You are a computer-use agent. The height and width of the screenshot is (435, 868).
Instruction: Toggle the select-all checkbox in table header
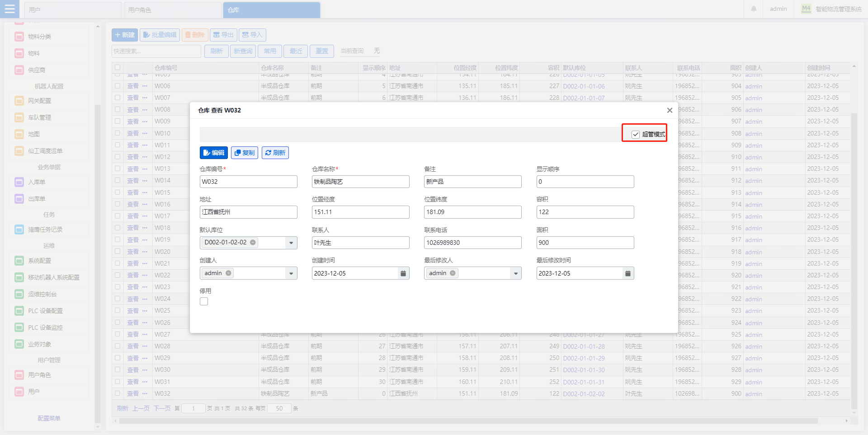(118, 67)
